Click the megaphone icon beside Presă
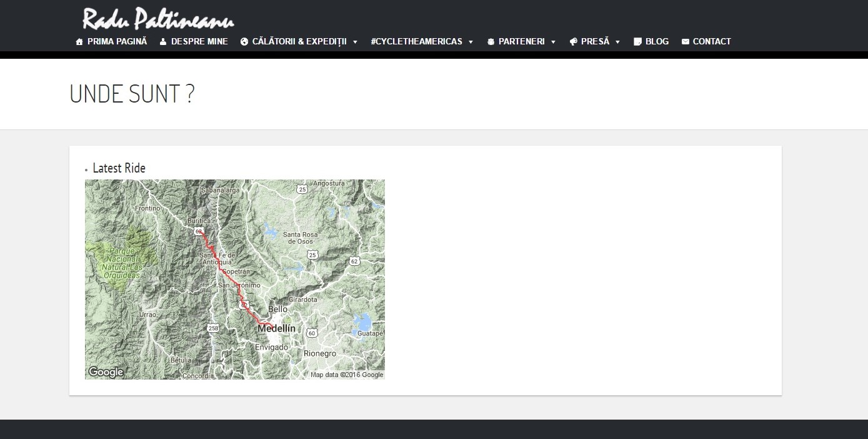 pyautogui.click(x=573, y=42)
